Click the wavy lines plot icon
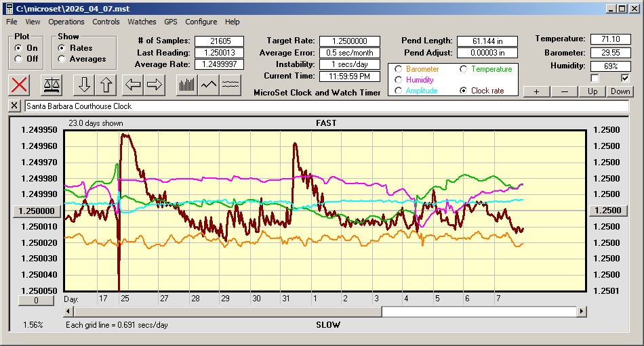Screen dimensions: 644x346 point(230,85)
